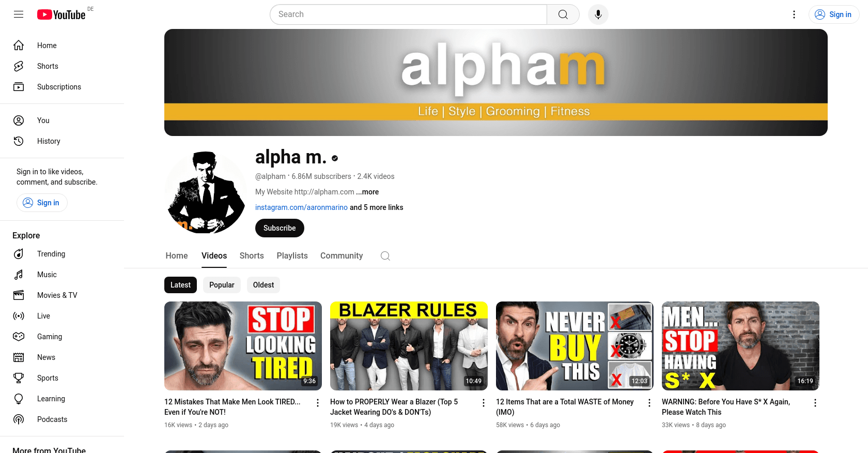The image size is (868, 453).
Task: Go to the YouTube logo home
Action: point(61,14)
